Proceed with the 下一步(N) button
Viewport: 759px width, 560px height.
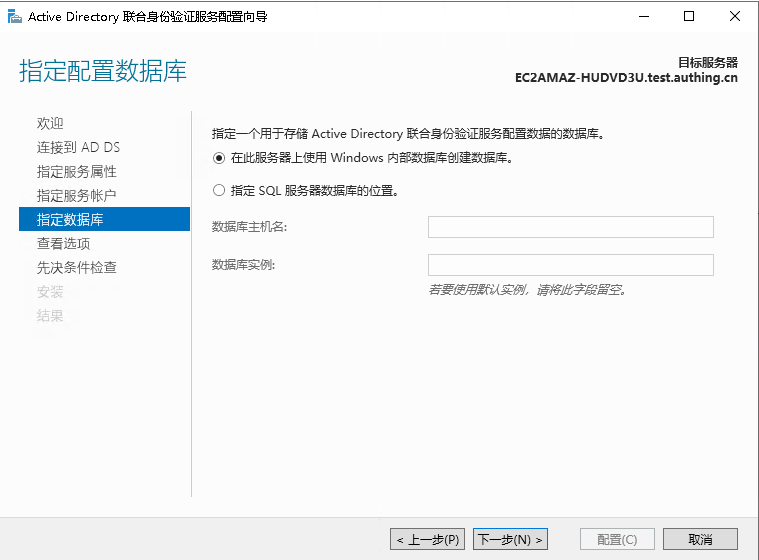[510, 539]
